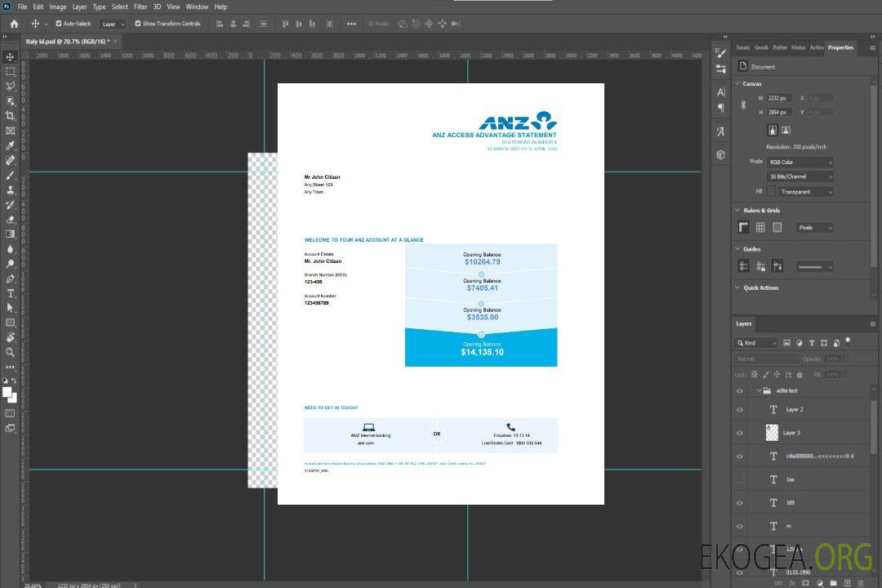Image resolution: width=882 pixels, height=588 pixels.
Task: Open the Image menu
Action: pyautogui.click(x=58, y=7)
